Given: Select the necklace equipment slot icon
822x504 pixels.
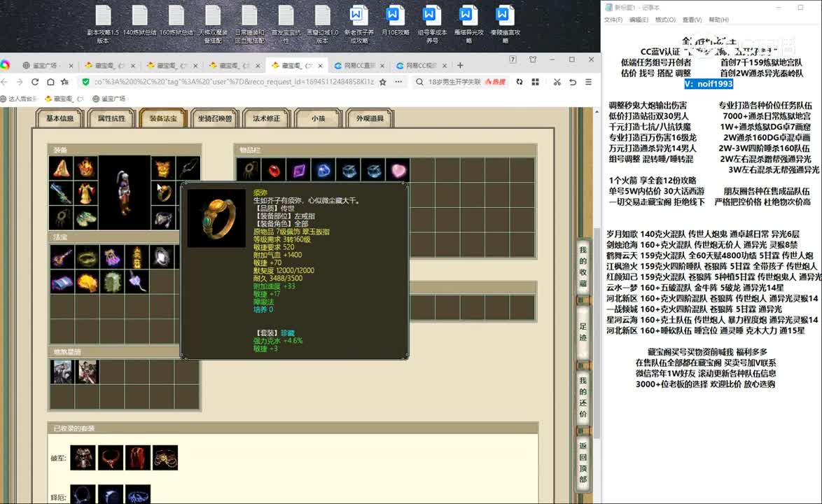Looking at the screenshot, I should pyautogui.click(x=188, y=168).
